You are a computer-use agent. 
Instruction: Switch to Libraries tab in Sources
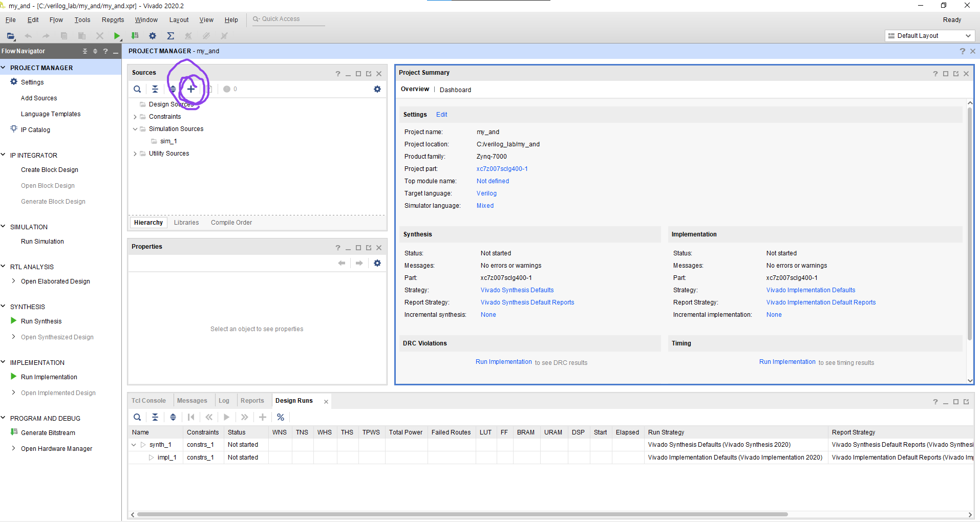pos(186,223)
